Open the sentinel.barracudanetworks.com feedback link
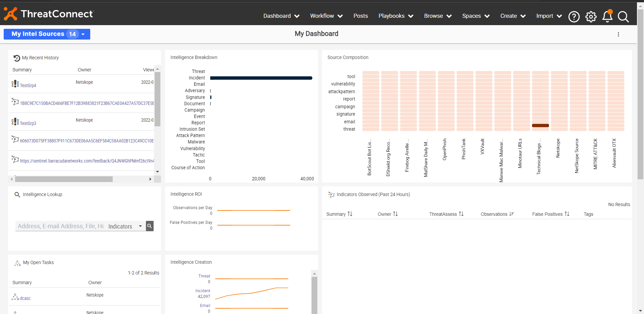 [x=87, y=161]
